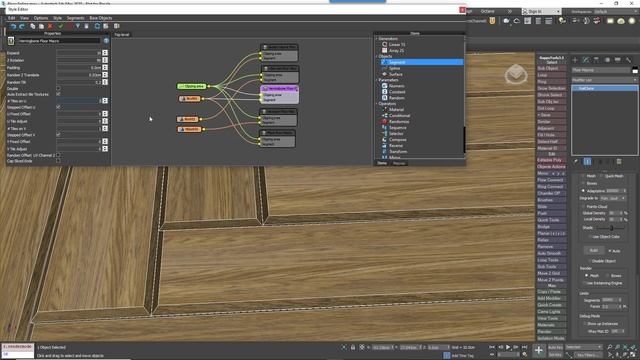Collapse the Operators group in Items list

(377, 104)
